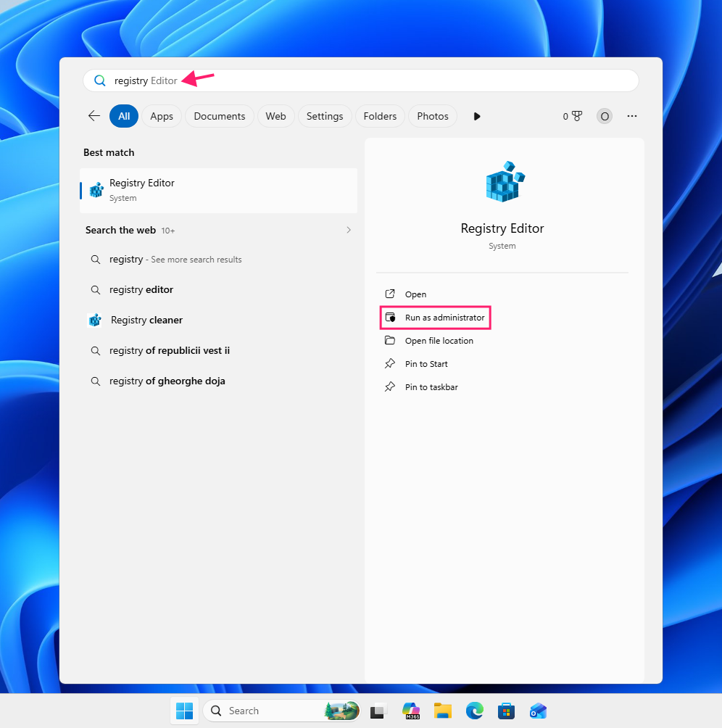Click Registry Editor title in preview pane

point(502,228)
